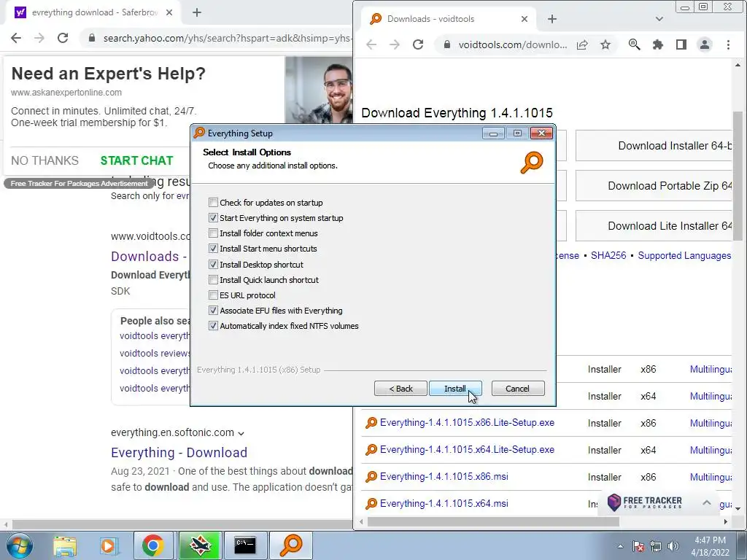Toggle Chrome side panel icon
The image size is (747, 560).
(681, 44)
